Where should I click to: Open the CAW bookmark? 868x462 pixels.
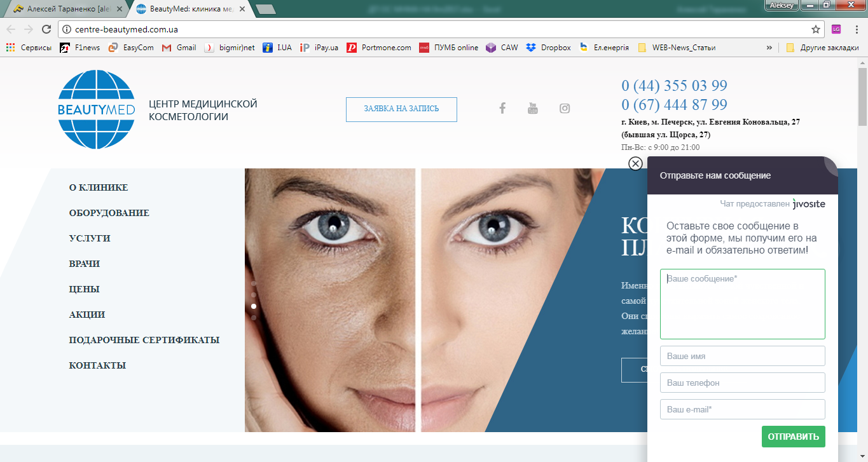[502, 48]
